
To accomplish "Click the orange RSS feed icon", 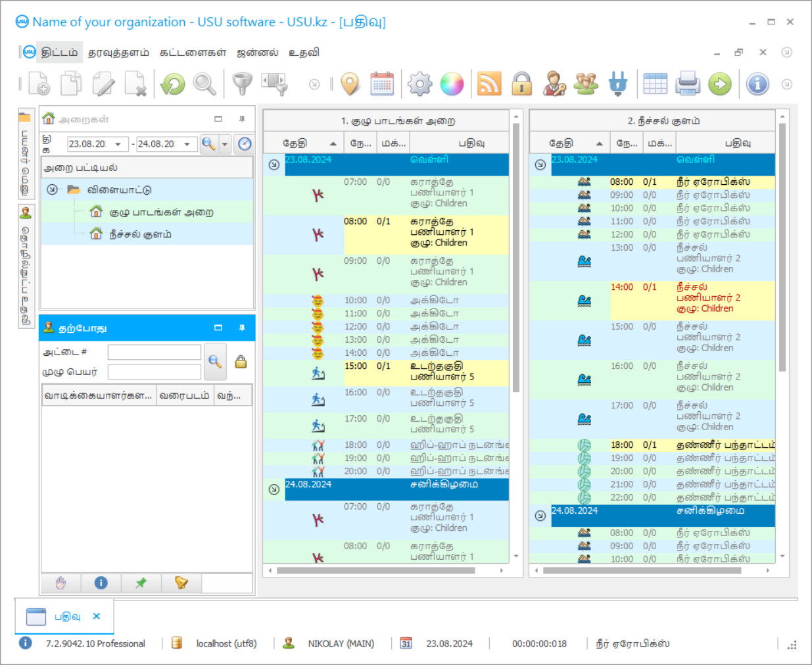I will [489, 84].
